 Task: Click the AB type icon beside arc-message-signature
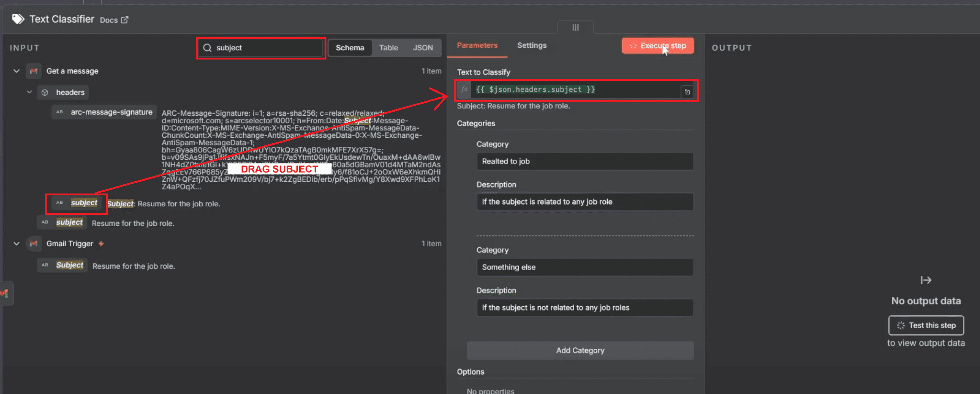click(x=59, y=112)
